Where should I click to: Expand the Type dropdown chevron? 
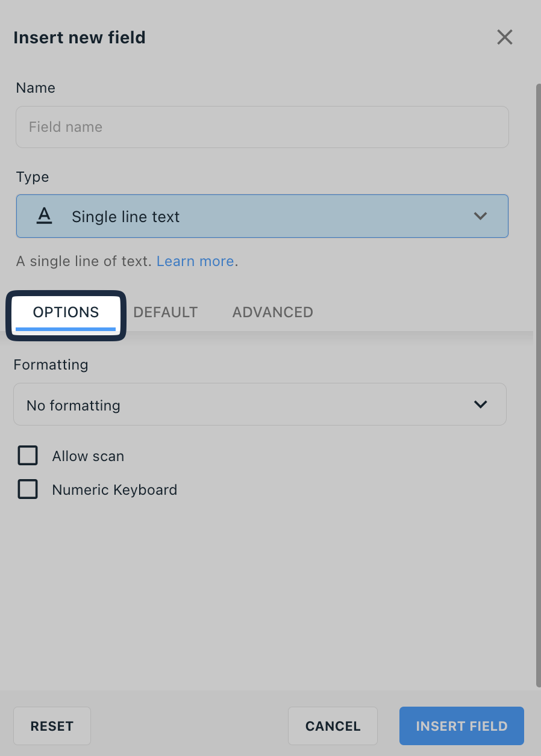click(480, 216)
